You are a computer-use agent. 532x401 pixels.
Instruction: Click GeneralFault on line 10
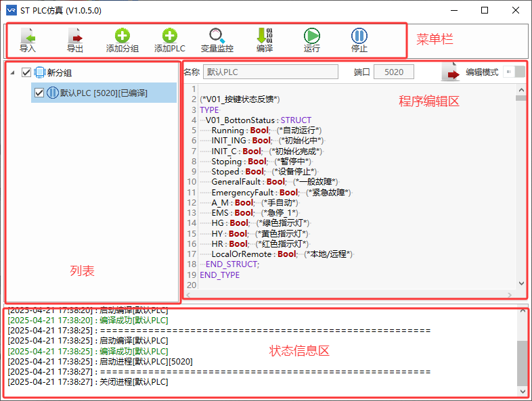tap(236, 182)
